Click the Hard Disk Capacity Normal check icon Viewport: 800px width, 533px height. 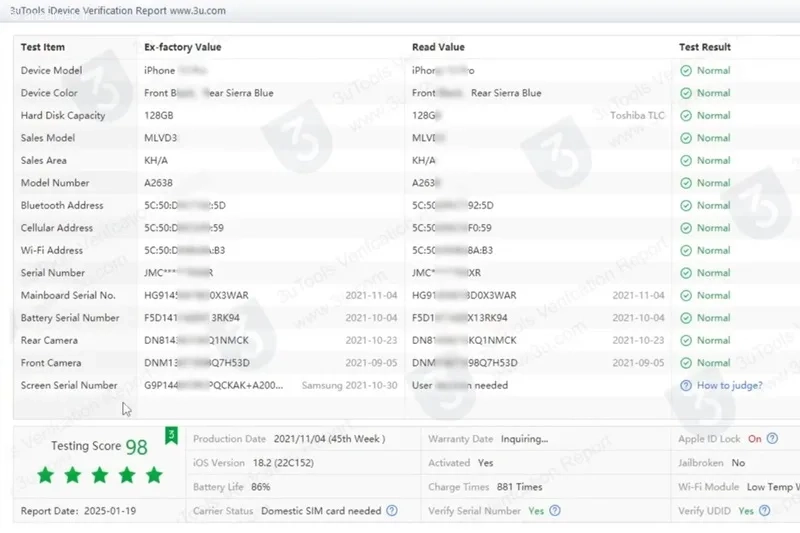686,116
